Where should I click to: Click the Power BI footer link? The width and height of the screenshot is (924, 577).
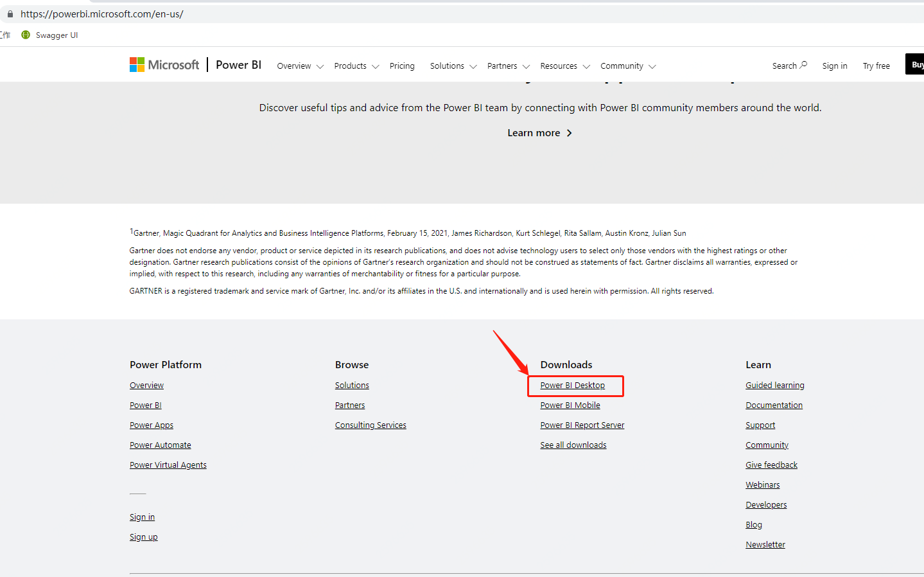[146, 405]
